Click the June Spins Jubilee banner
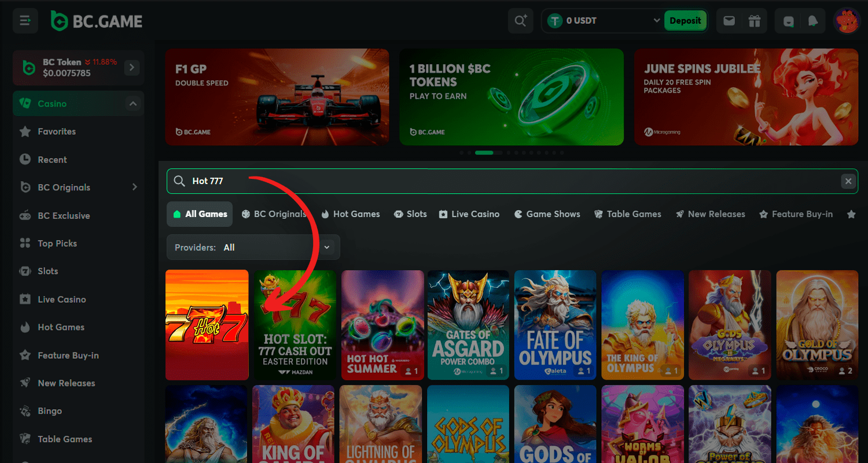Viewport: 868px width, 463px height. pos(746,97)
